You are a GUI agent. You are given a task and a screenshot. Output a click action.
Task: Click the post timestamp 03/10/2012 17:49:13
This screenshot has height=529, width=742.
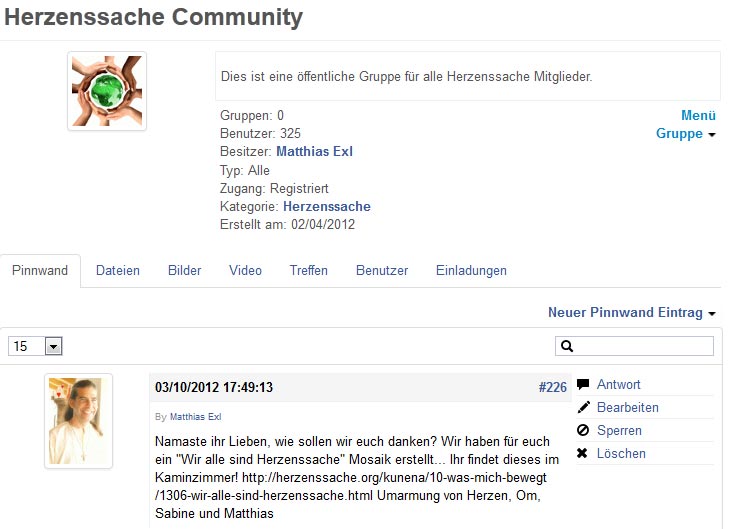click(x=214, y=388)
